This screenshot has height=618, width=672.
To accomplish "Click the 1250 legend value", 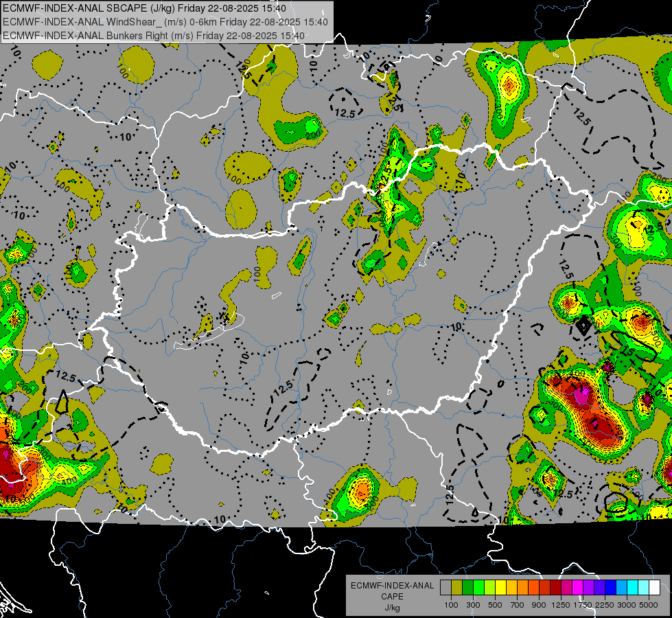I will pos(561,605).
